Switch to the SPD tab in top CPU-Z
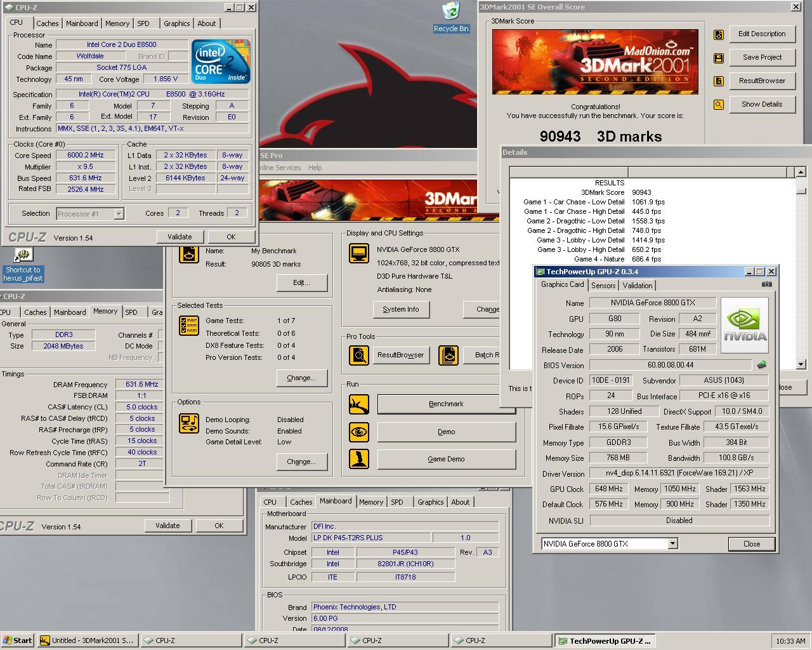This screenshot has height=650, width=812. point(143,23)
